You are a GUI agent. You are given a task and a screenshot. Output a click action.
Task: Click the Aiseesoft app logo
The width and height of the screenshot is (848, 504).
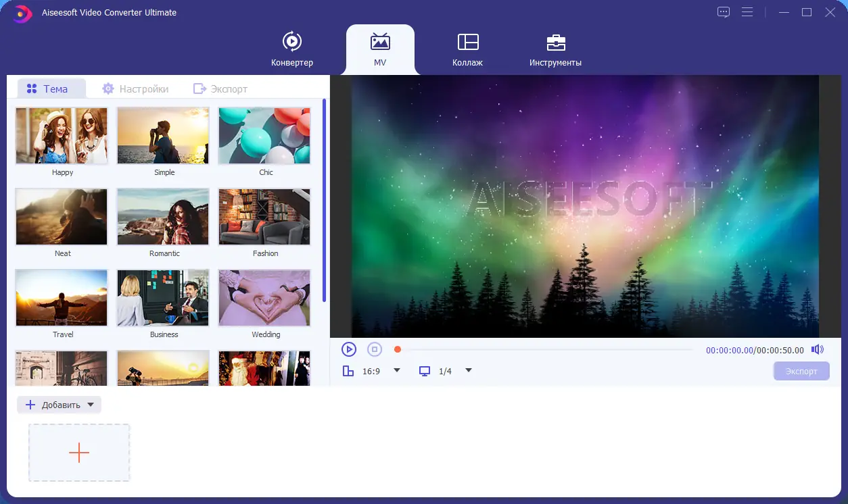[23, 13]
